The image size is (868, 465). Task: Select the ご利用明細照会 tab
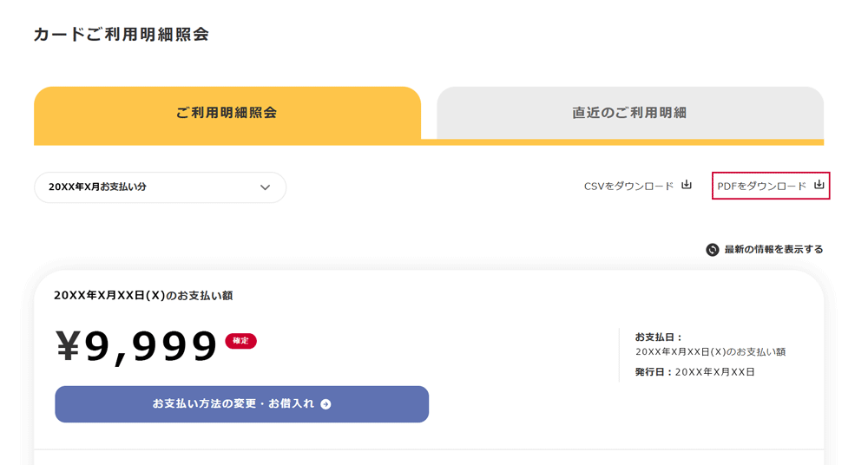227,113
